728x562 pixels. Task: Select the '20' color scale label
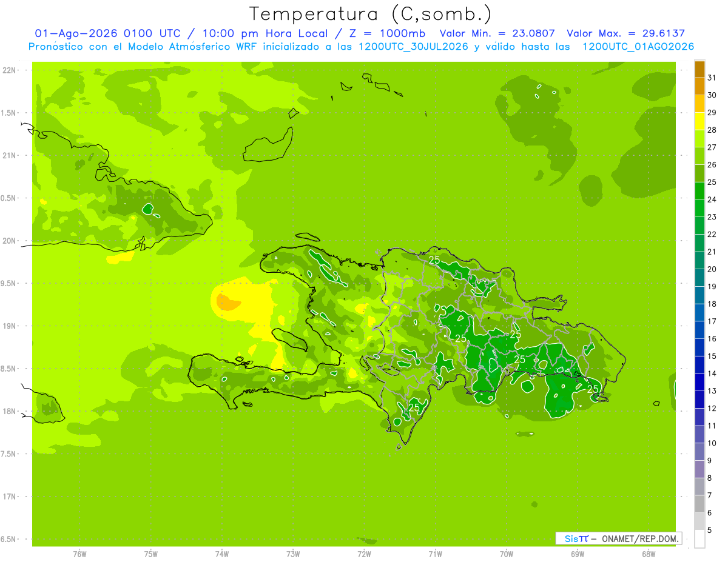712,269
